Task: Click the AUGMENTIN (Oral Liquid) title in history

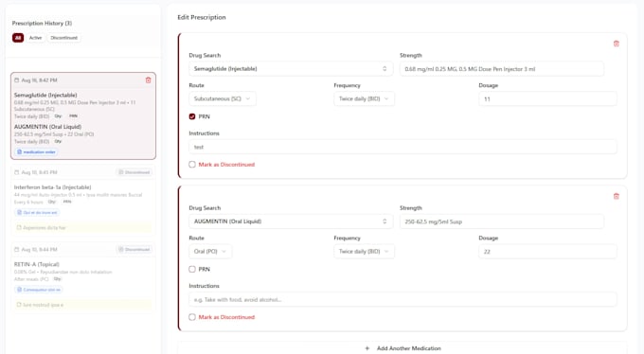Action: 47,127
